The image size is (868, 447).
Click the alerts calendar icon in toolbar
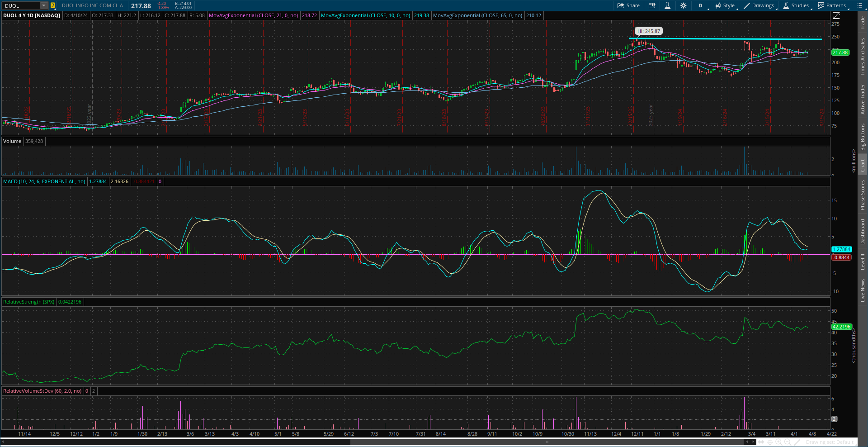click(651, 5)
